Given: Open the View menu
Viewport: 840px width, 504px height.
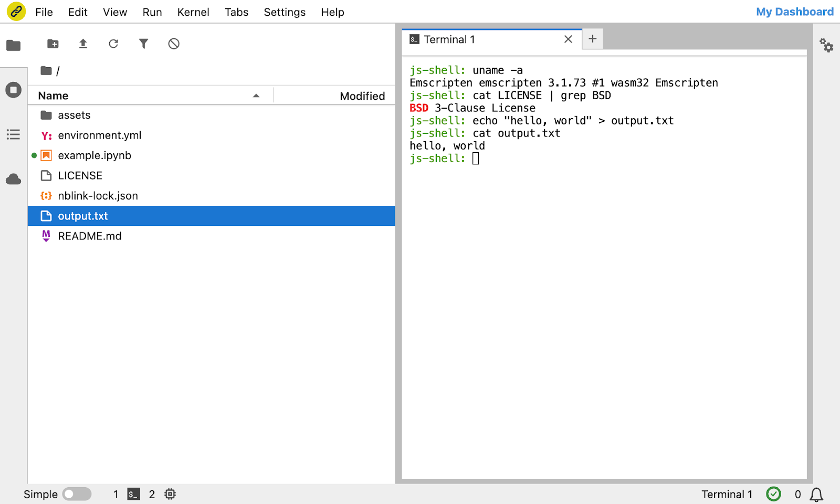Looking at the screenshot, I should (x=115, y=12).
